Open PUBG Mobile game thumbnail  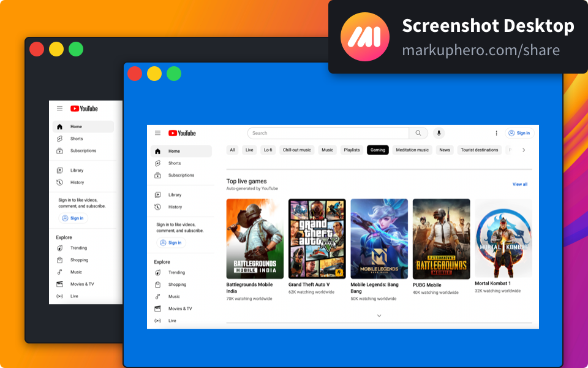point(442,239)
